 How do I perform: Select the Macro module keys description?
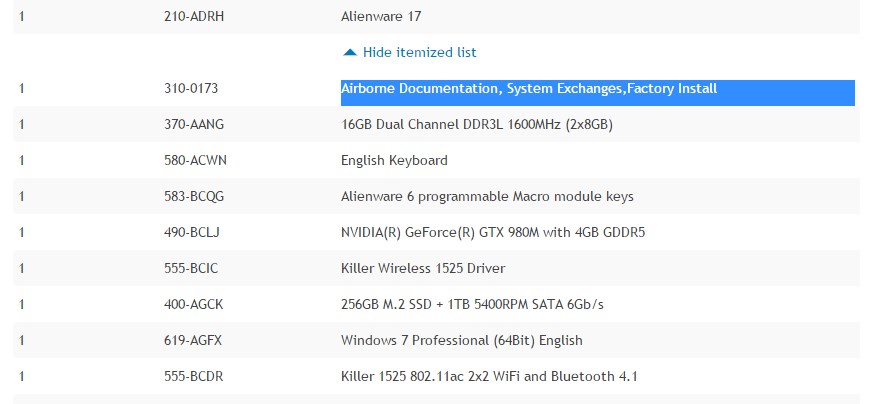[487, 197]
